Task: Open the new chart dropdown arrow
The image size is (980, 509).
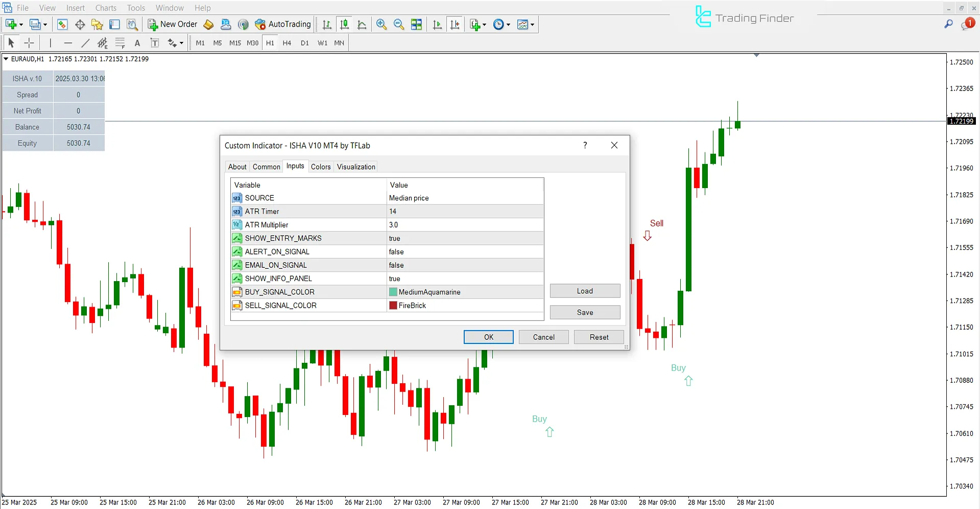Action: [20, 24]
